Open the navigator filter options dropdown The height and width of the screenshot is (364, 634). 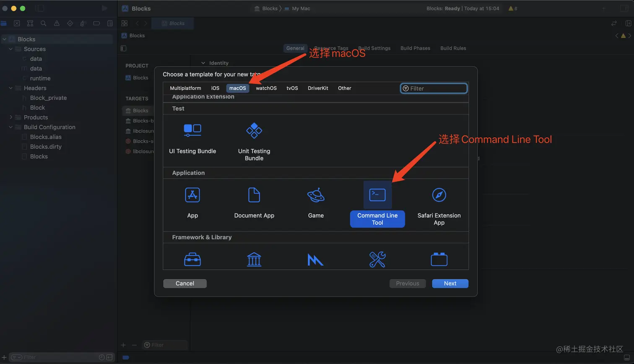[x=16, y=357]
